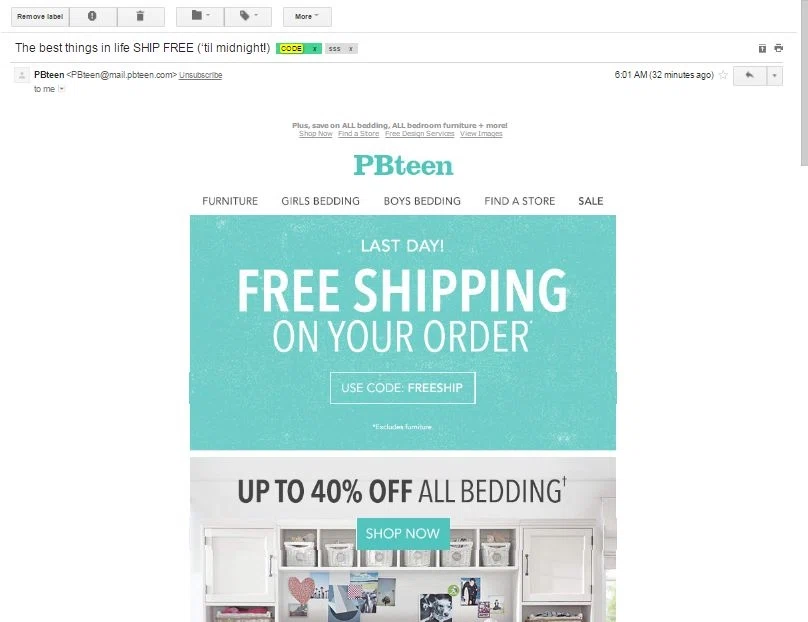This screenshot has height=622, width=808.
Task: Reply using the arrow icon
Action: (x=749, y=75)
